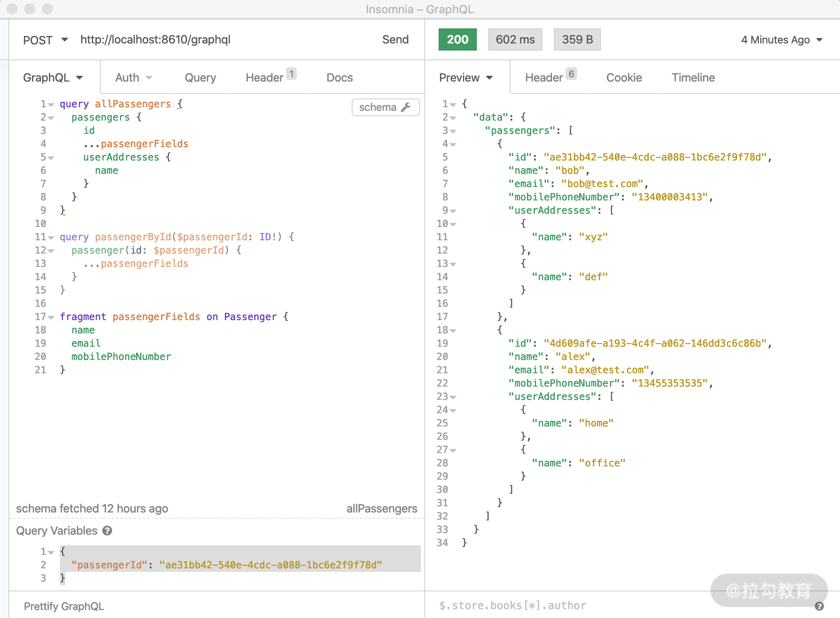Collapse the userAddresses fold on query line 5
Image resolution: width=840 pixels, height=618 pixels.
[x=51, y=158]
